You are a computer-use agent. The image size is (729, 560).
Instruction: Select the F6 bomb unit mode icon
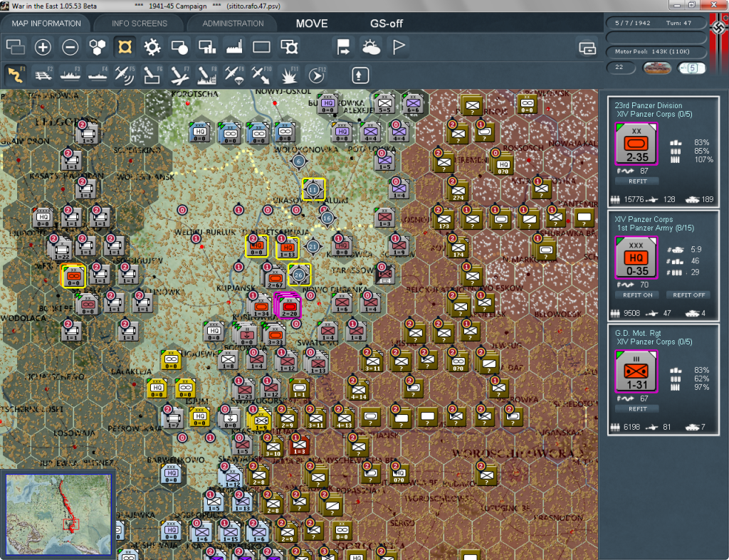[152, 75]
